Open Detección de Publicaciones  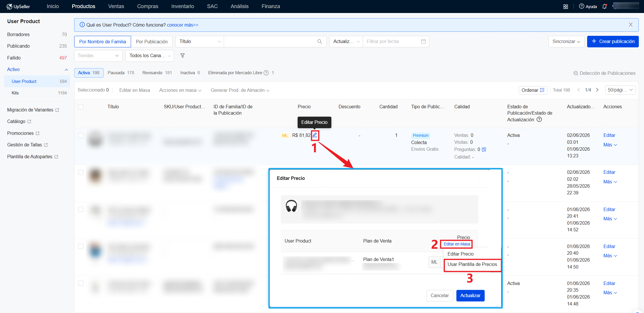[604, 73]
